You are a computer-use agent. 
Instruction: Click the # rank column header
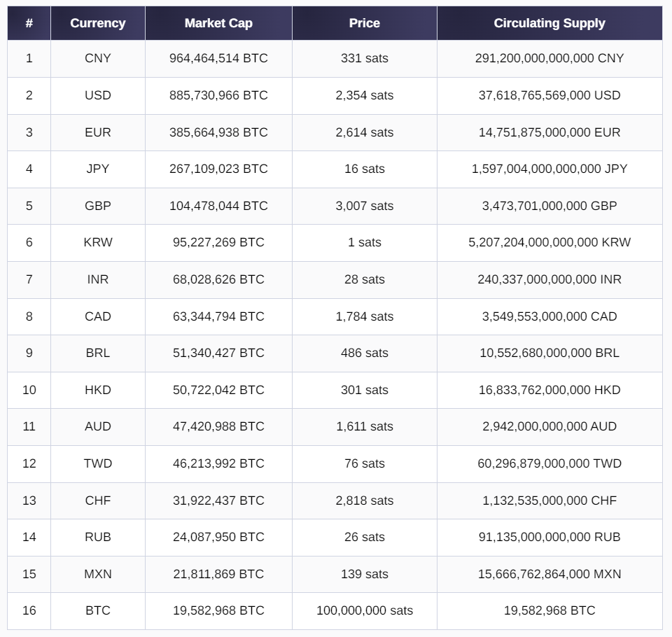click(29, 23)
